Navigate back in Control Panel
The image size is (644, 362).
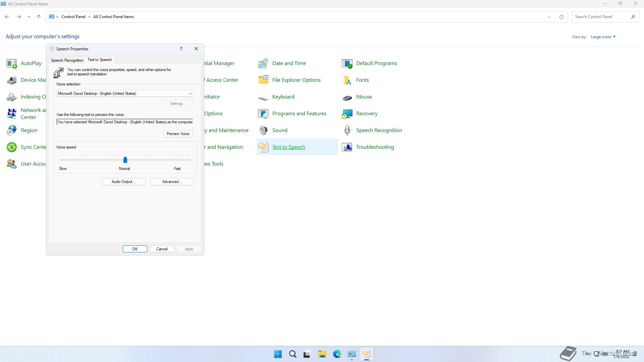pyautogui.click(x=7, y=17)
